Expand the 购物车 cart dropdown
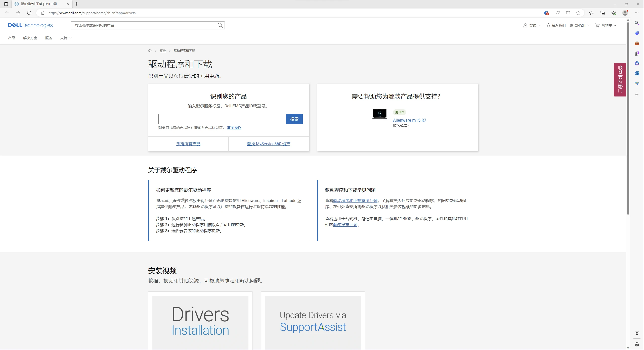The height and width of the screenshot is (350, 644). [606, 25]
